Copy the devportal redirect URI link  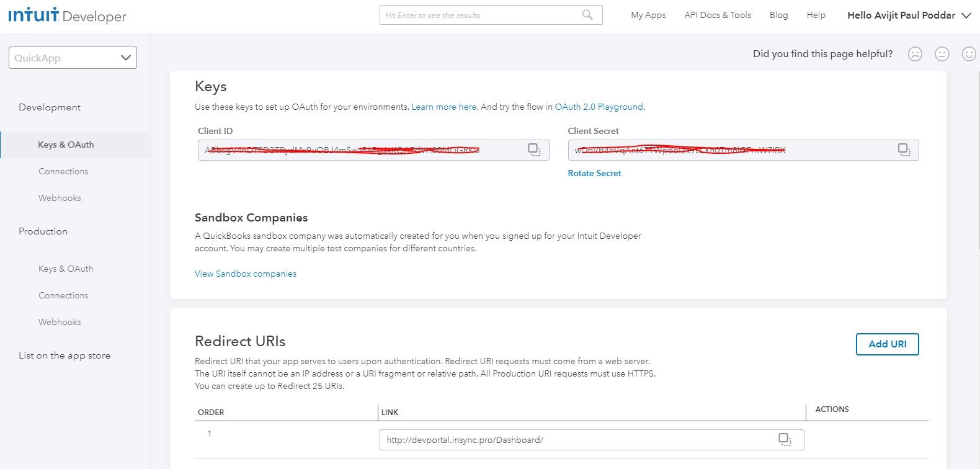click(785, 439)
